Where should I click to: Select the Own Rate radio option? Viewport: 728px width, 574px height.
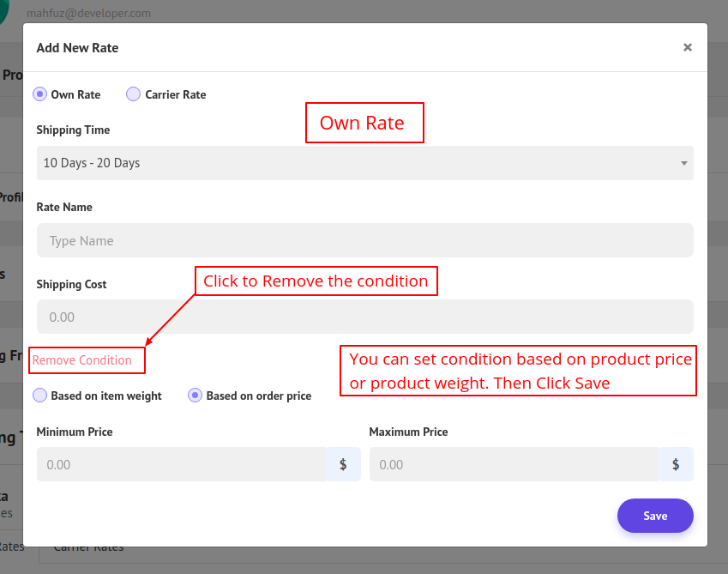tap(40, 94)
